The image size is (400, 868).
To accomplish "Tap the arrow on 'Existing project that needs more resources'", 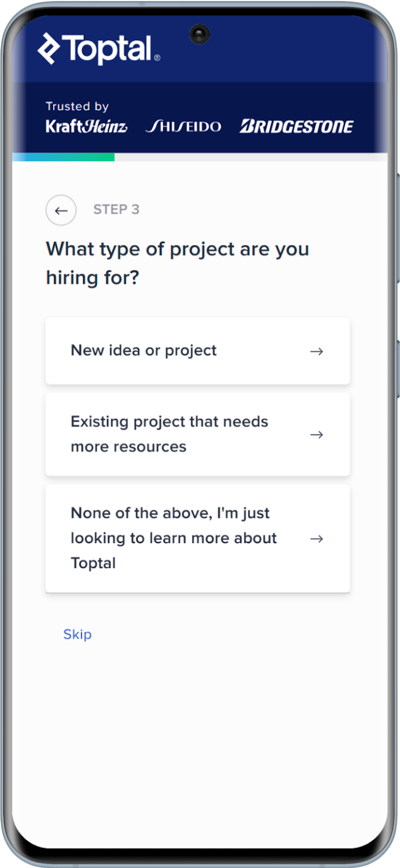I will (317, 435).
